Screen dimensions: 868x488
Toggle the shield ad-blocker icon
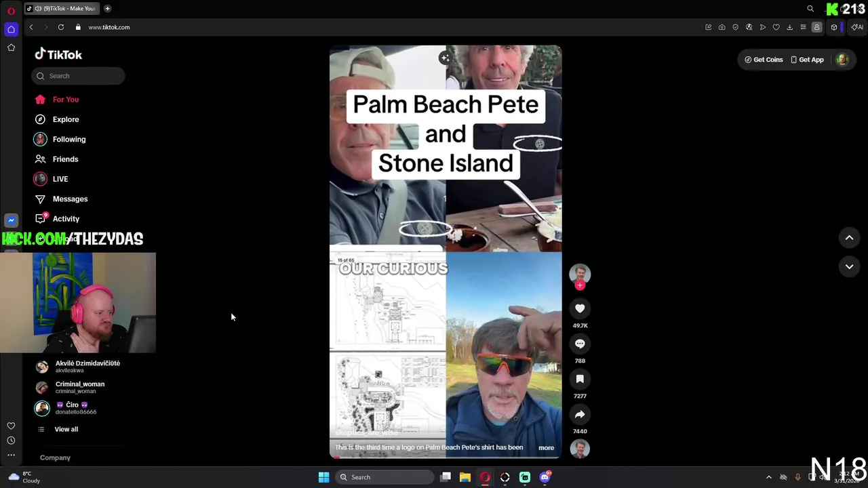pyautogui.click(x=736, y=27)
